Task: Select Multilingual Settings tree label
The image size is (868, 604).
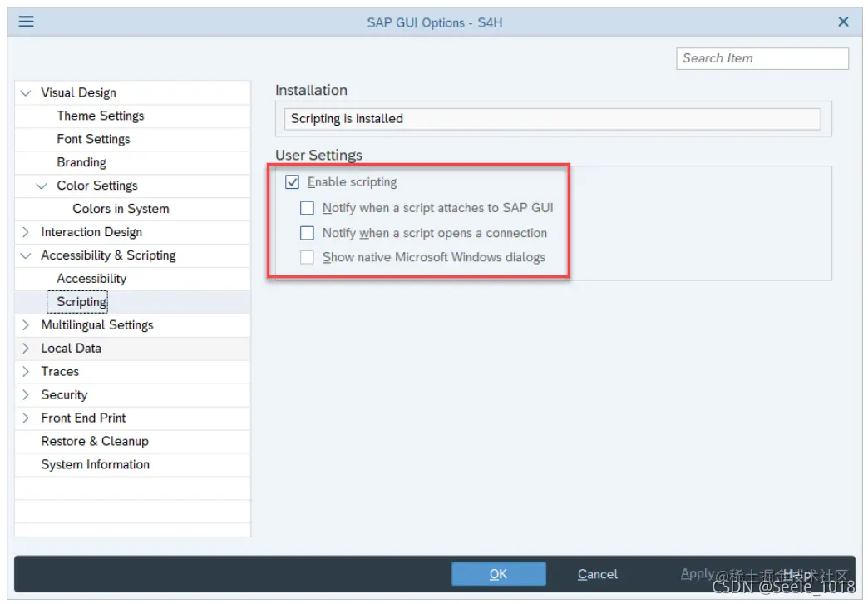Action: (x=97, y=325)
